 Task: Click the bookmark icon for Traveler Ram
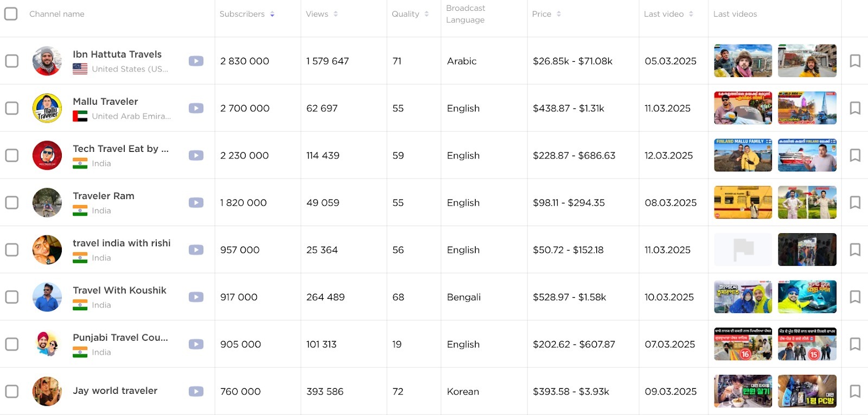coord(854,202)
